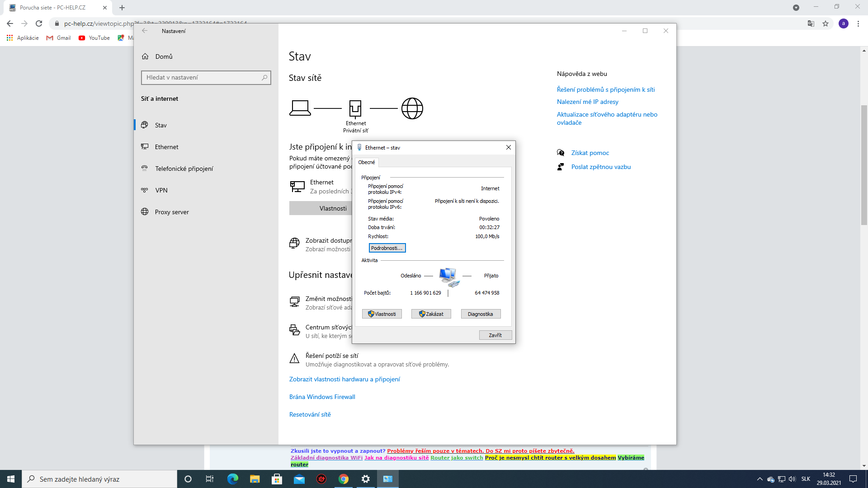The height and width of the screenshot is (488, 868).
Task: Click the Settings back arrow
Action: pyautogui.click(x=145, y=31)
